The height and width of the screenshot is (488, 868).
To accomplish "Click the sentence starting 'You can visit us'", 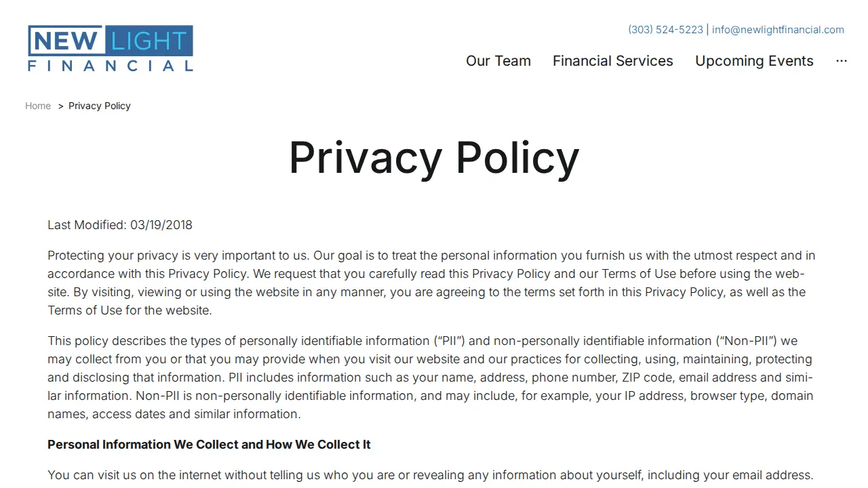I will click(431, 475).
